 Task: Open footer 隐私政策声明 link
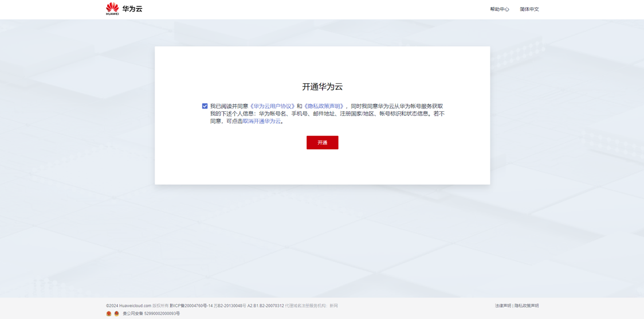527,306
